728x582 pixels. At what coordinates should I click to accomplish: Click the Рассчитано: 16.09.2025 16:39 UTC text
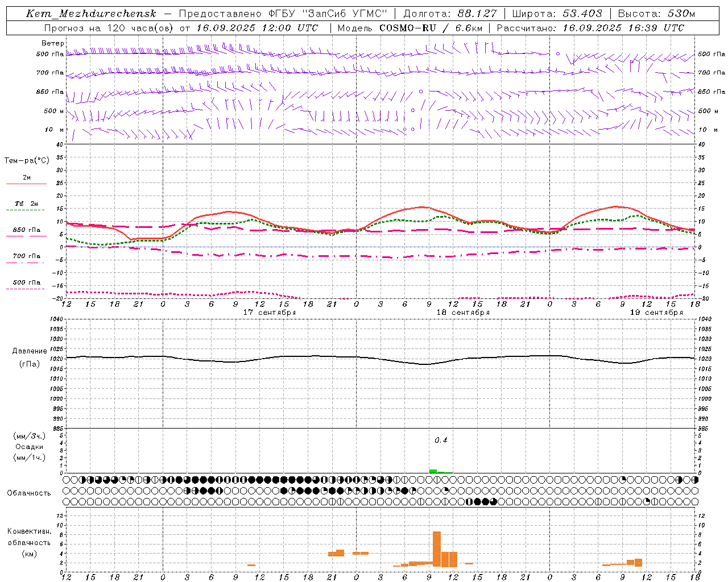tap(590, 28)
